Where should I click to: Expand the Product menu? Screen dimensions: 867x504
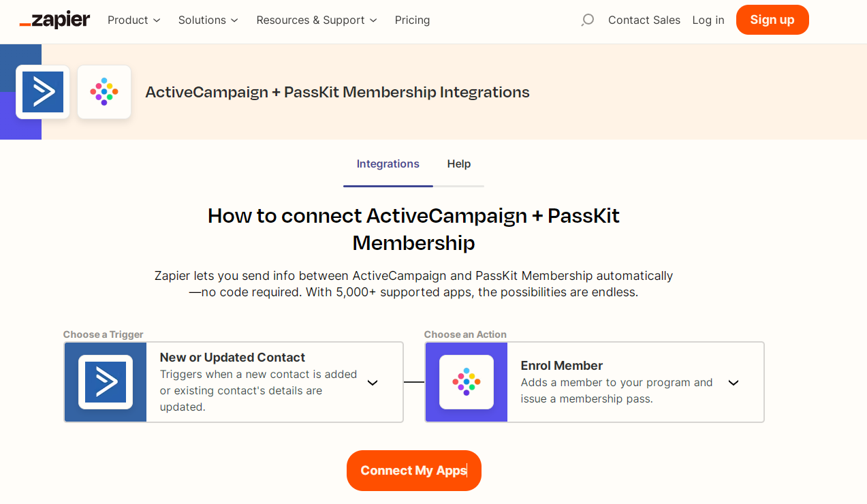134,20
